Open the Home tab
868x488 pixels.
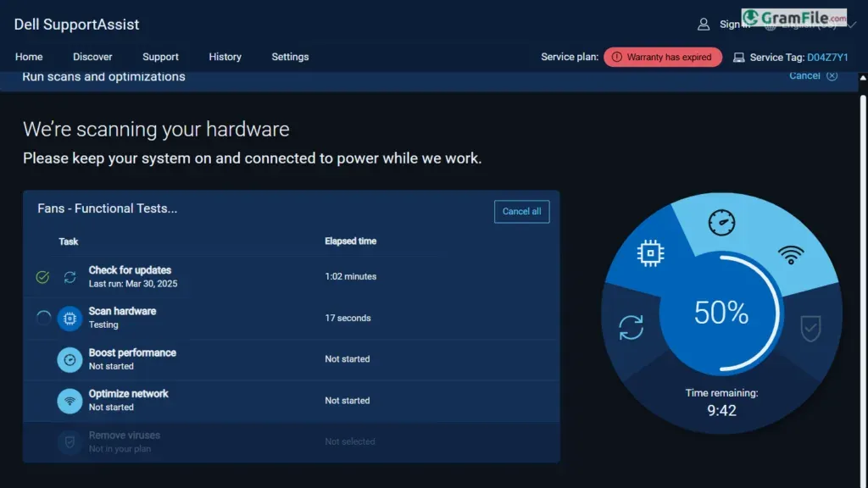click(x=29, y=57)
